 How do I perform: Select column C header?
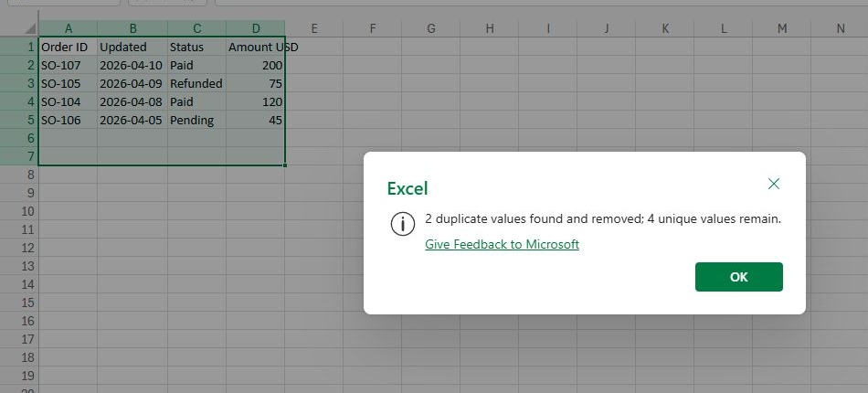click(x=197, y=28)
